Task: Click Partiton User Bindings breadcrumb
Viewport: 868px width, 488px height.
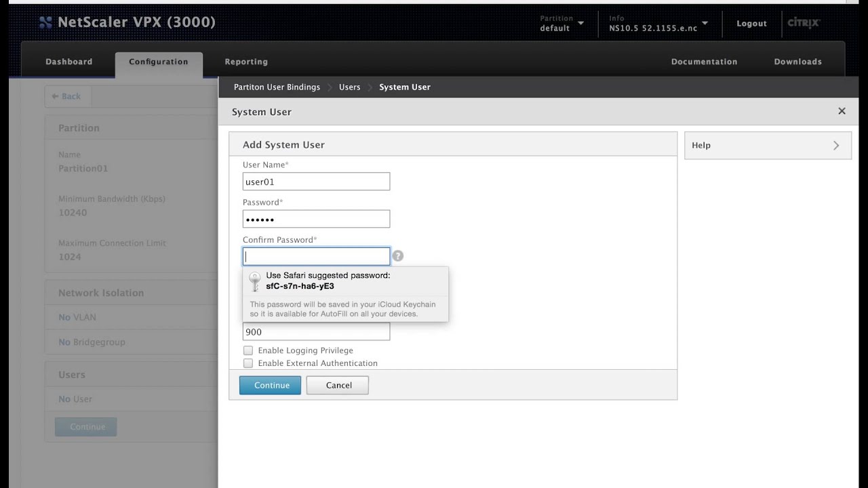Action: tap(277, 87)
